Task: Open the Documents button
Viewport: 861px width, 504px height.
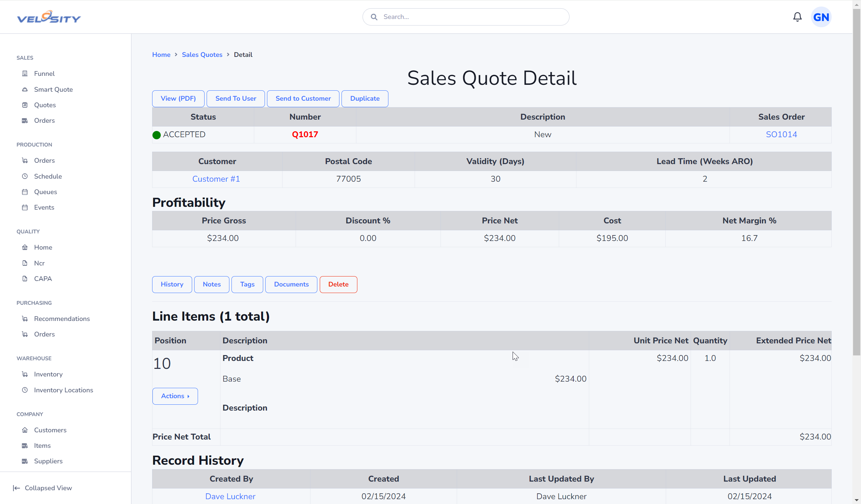Action: pos(291,284)
